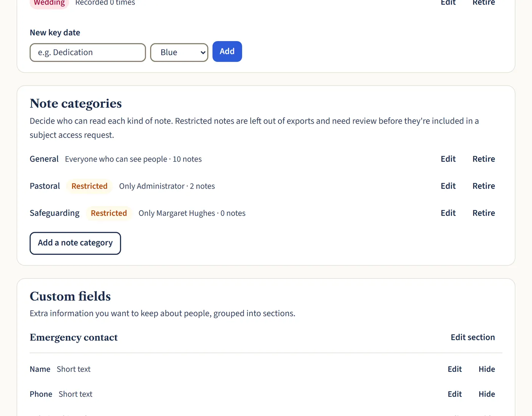Click Add a note category

pos(75,243)
